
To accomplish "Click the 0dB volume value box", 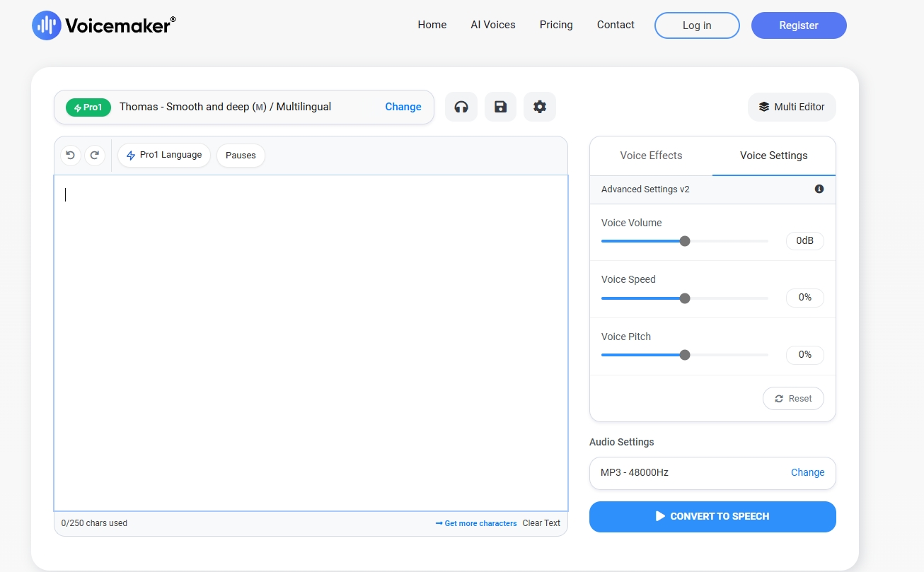I will [x=805, y=241].
